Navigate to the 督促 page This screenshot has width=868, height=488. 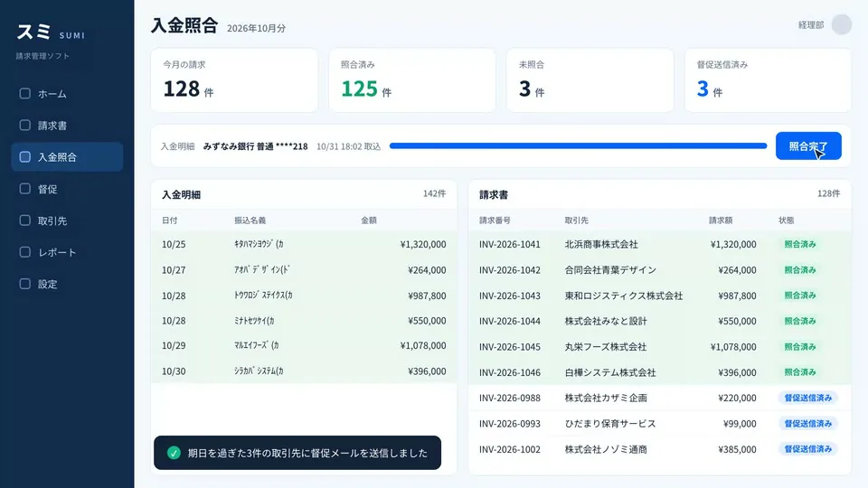pos(67,189)
